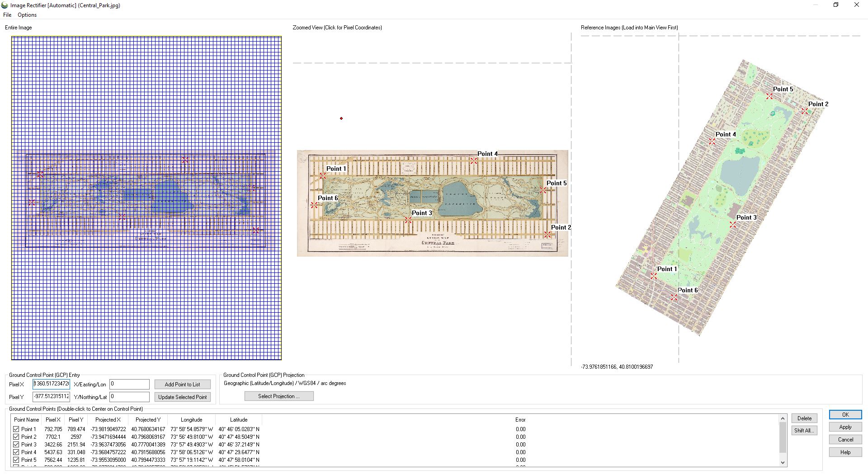
Task: Click the Point 1 marker in Zoomed View
Action: [x=323, y=176]
